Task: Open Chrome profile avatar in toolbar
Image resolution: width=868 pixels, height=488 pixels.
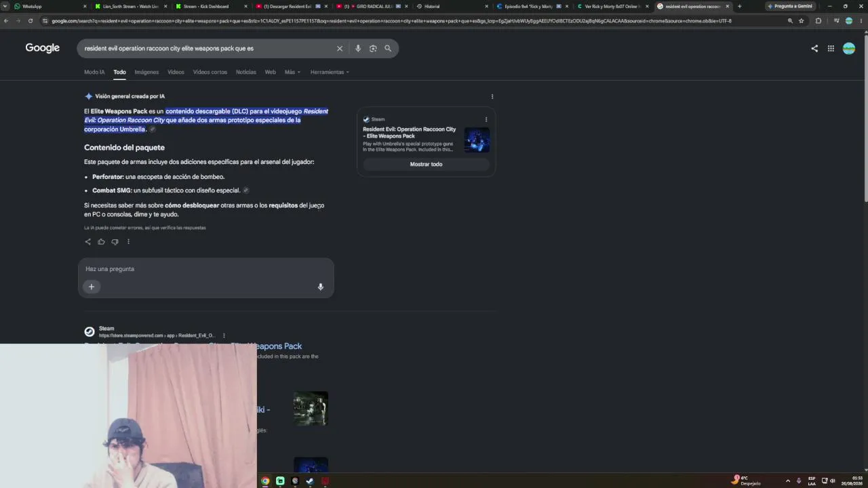Action: 848,21
